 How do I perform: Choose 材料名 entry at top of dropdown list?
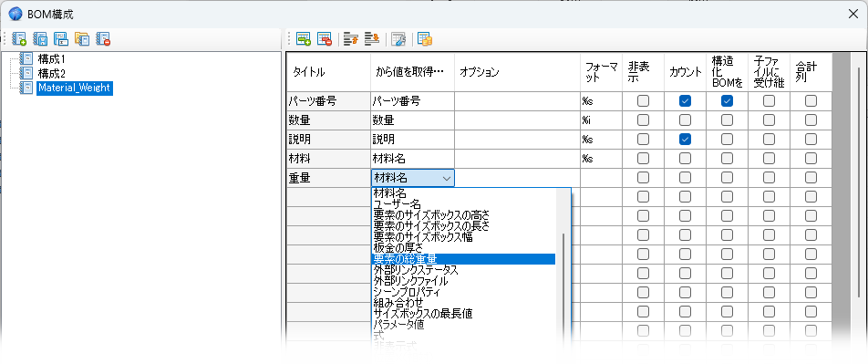click(464, 194)
